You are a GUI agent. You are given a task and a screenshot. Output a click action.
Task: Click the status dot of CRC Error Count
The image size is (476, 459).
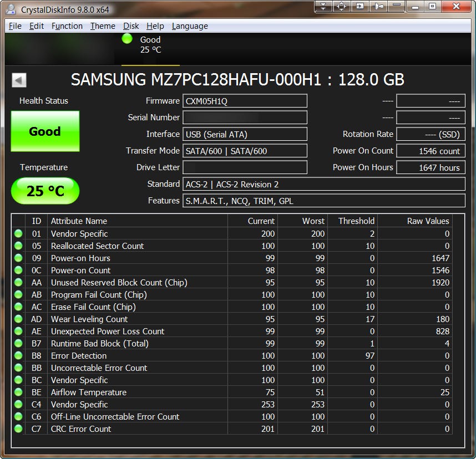[x=18, y=429]
